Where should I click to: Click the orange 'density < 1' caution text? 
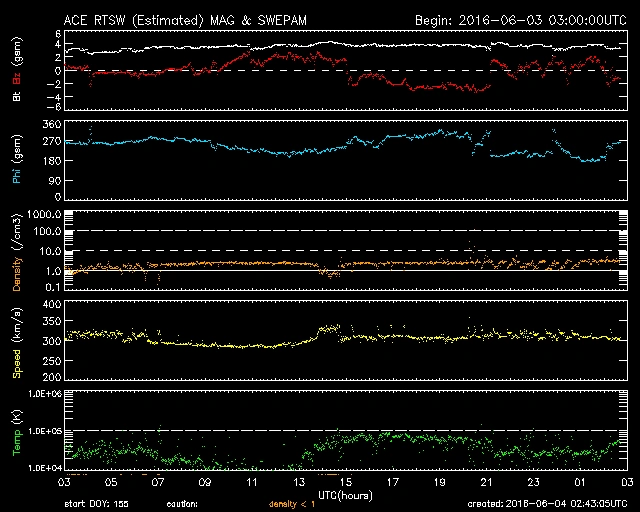[x=292, y=504]
